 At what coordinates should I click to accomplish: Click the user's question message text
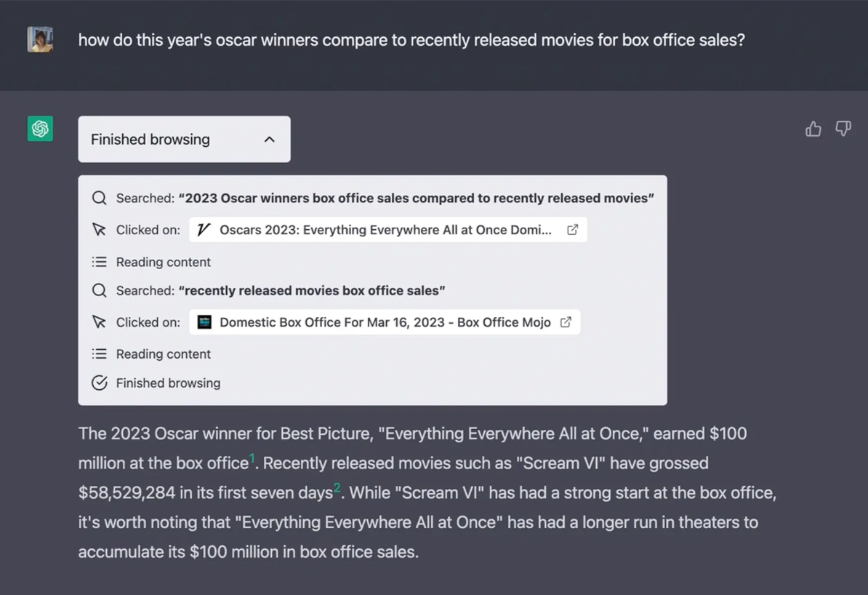[411, 40]
